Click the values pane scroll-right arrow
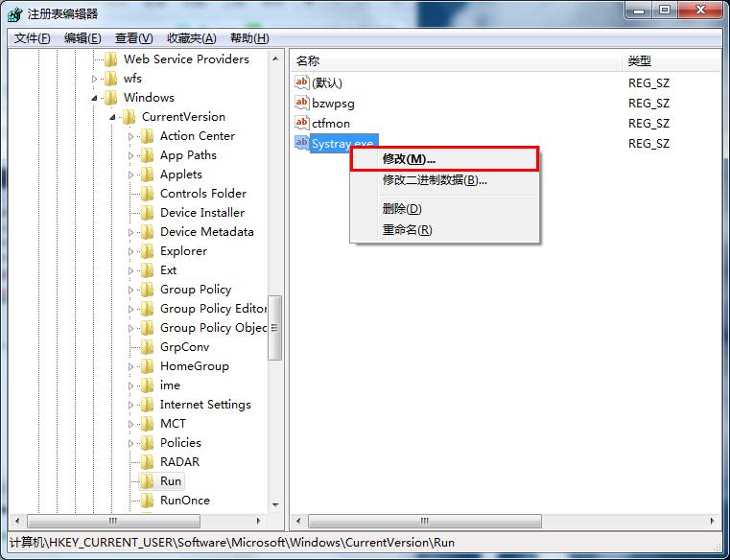This screenshot has width=730, height=560. [x=713, y=521]
